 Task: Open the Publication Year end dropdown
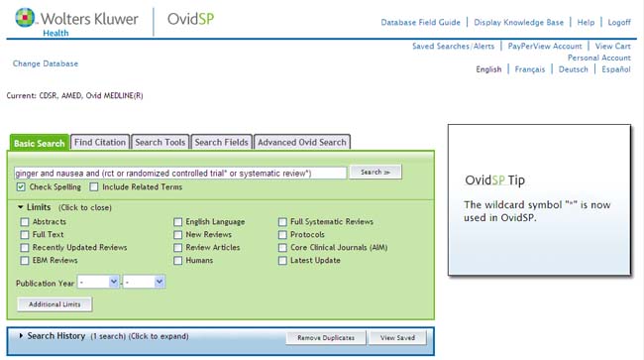(x=145, y=282)
